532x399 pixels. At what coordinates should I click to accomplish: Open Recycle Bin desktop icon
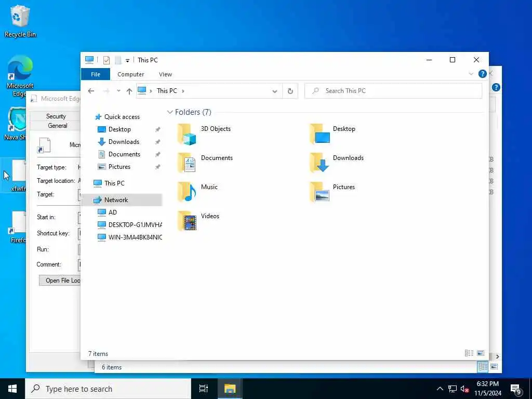click(20, 21)
